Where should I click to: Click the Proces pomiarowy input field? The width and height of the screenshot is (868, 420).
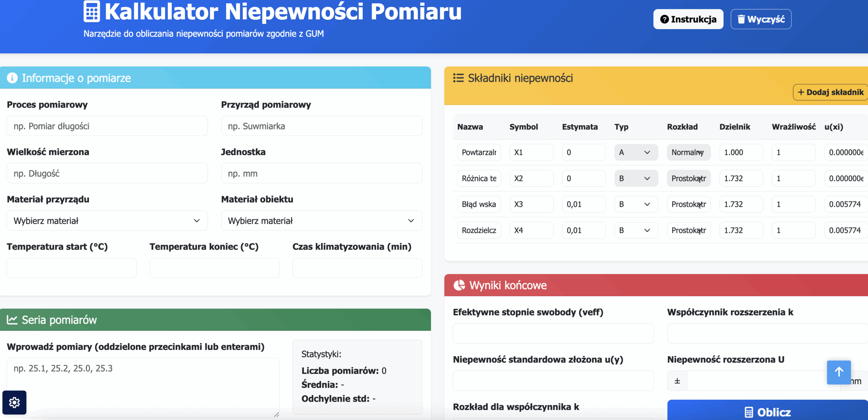pos(107,126)
